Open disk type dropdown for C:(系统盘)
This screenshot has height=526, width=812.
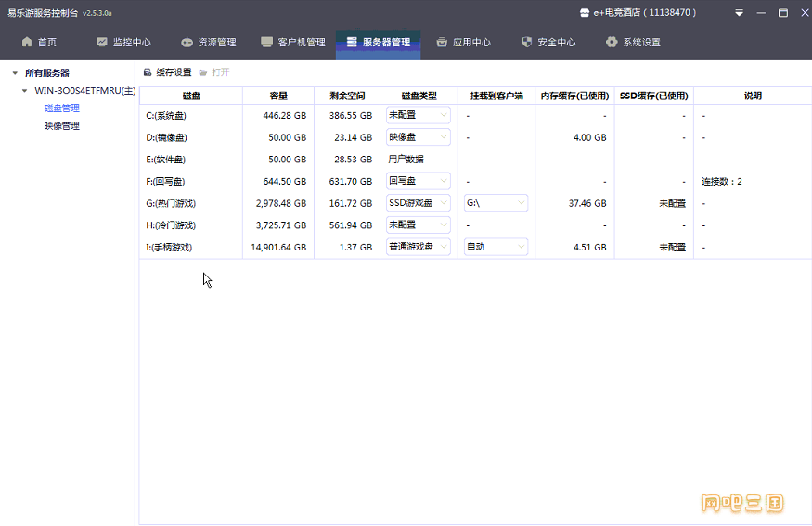pyautogui.click(x=418, y=115)
